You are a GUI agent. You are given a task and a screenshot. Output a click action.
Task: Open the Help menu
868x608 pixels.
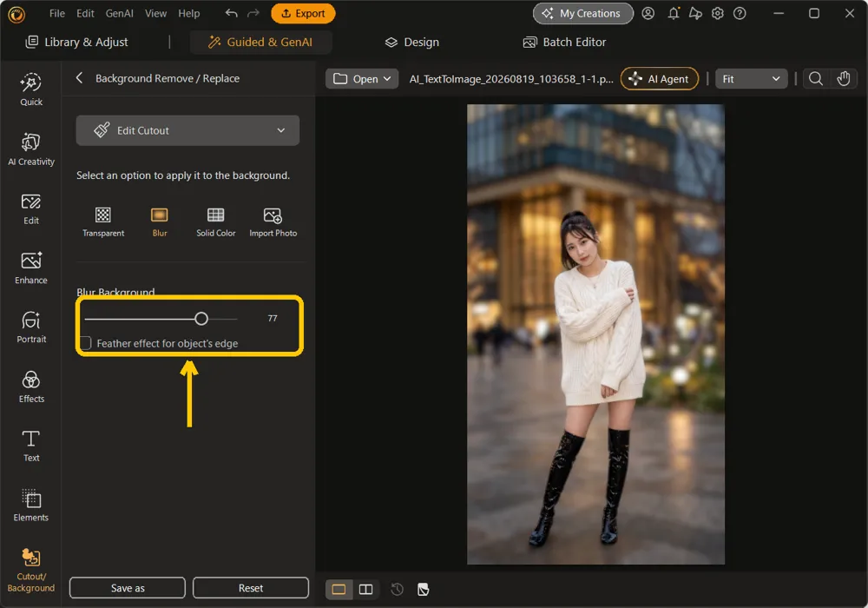pyautogui.click(x=188, y=13)
